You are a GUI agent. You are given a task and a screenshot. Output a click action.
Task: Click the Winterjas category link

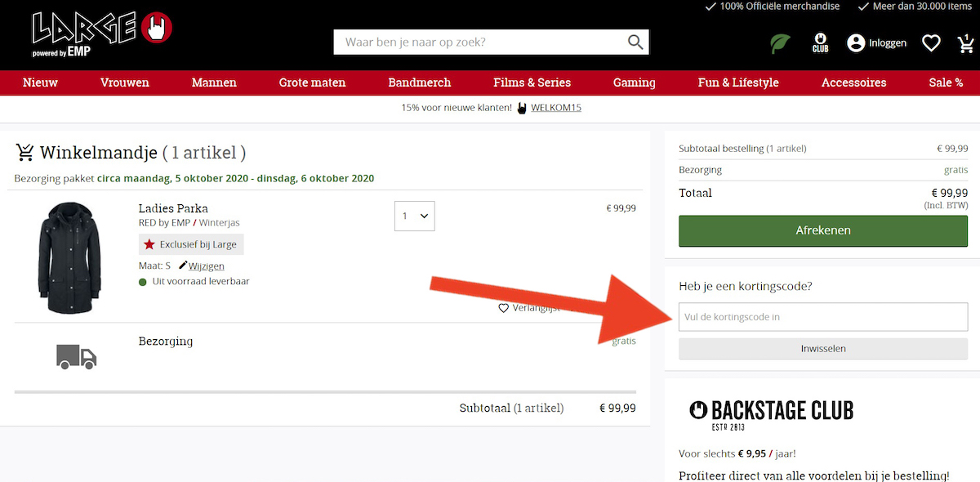point(220,222)
